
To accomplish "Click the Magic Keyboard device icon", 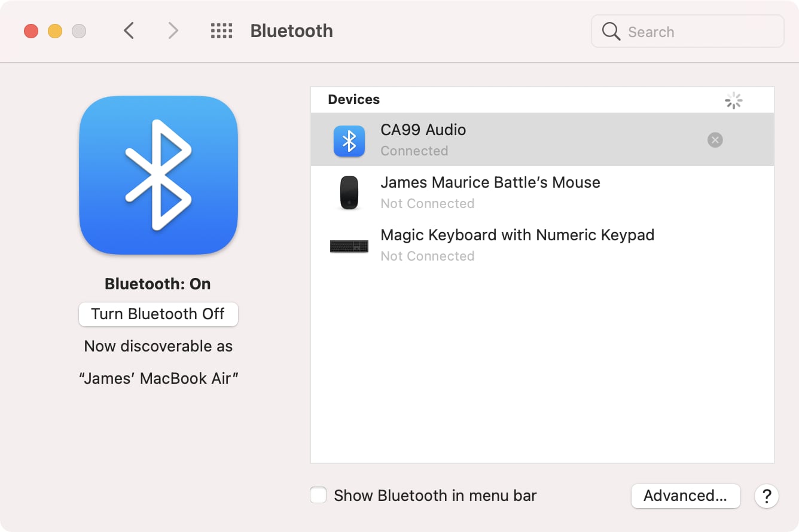I will [349, 246].
